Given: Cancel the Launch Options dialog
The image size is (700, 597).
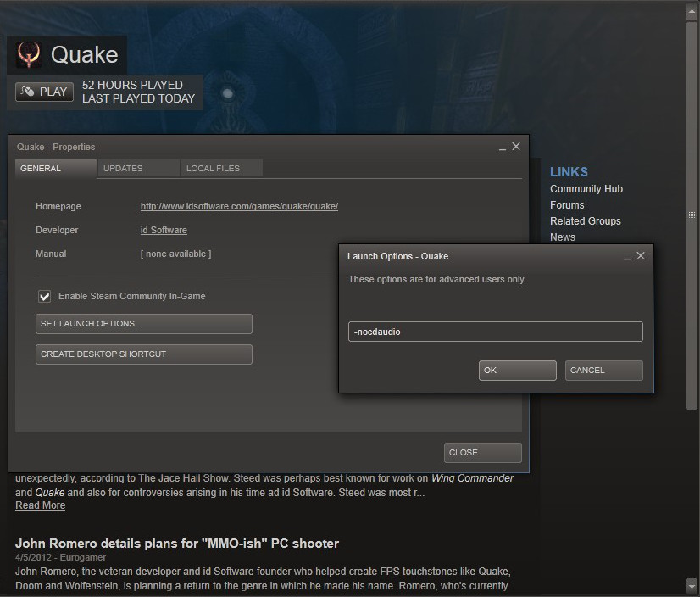Looking at the screenshot, I should pyautogui.click(x=603, y=371).
